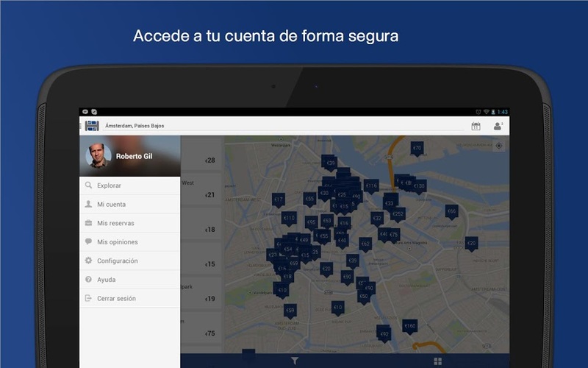Open Mis opiniones entry
This screenshot has height=368, width=588.
pos(130,242)
